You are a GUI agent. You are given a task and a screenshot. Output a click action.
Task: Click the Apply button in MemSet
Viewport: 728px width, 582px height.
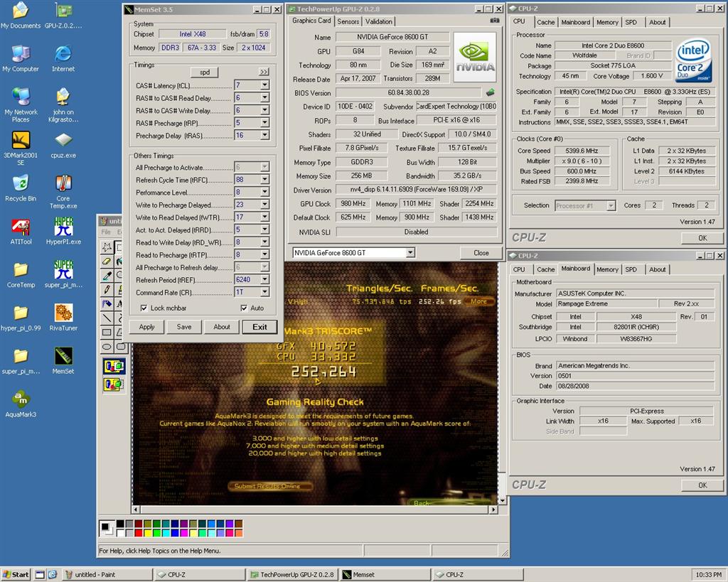coord(146,327)
